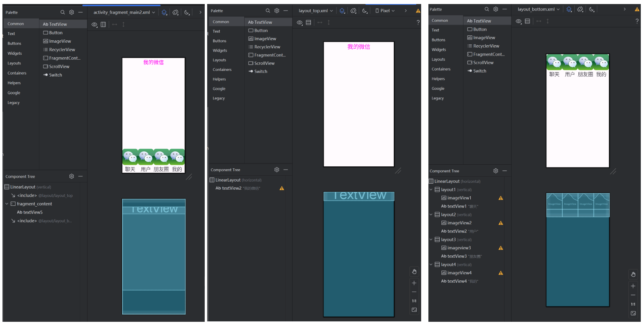This screenshot has height=325, width=644.
Task: Collapse layout3 node in layout_bottom tree
Action: point(431,240)
